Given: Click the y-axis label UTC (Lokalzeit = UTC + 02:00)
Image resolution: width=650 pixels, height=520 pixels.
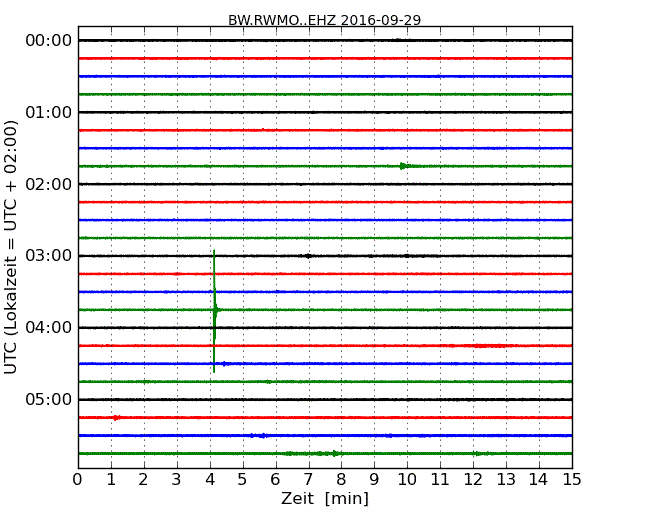Looking at the screenshot, I should coord(11,247).
